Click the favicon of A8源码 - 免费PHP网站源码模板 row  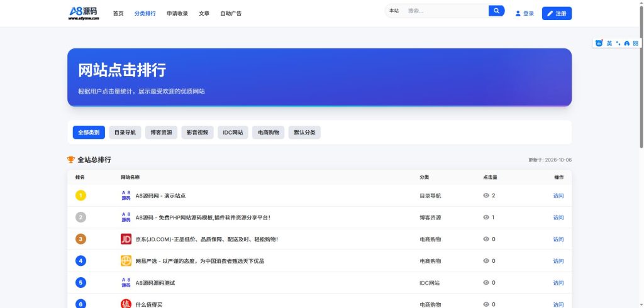click(x=126, y=217)
